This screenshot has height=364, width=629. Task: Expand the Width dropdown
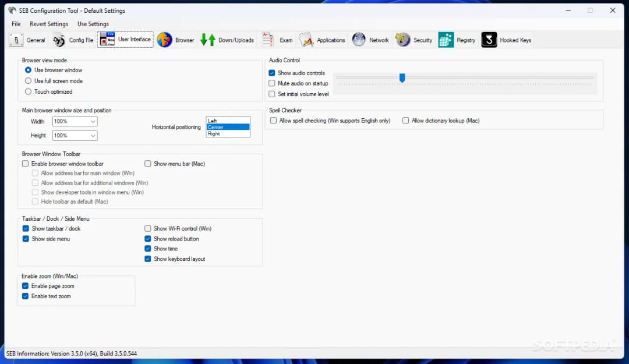[x=75, y=121]
